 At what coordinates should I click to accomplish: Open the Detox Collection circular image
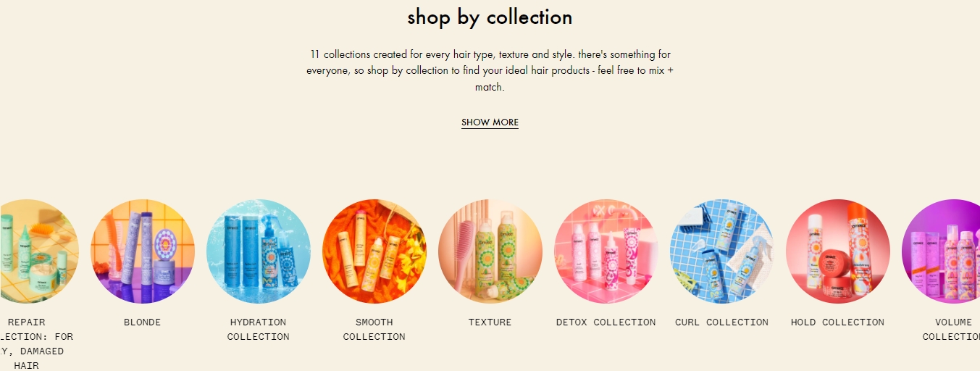point(606,251)
